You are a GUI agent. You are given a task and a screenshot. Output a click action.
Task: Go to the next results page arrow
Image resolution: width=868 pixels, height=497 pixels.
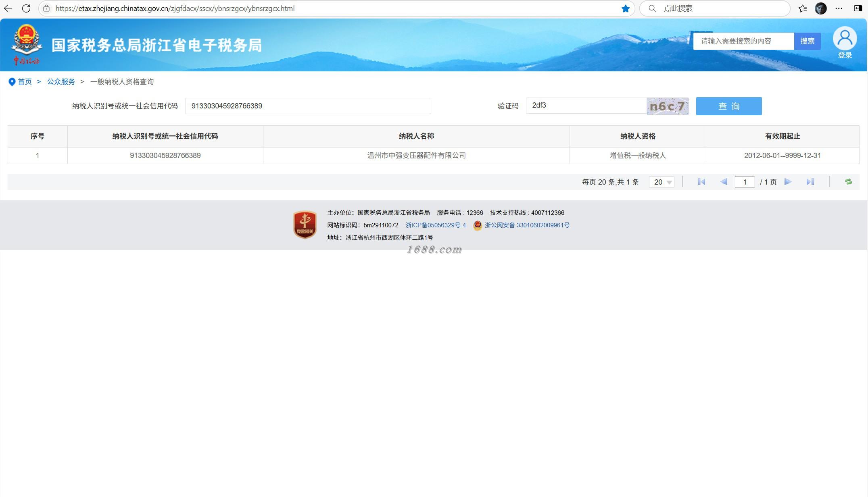[788, 182]
